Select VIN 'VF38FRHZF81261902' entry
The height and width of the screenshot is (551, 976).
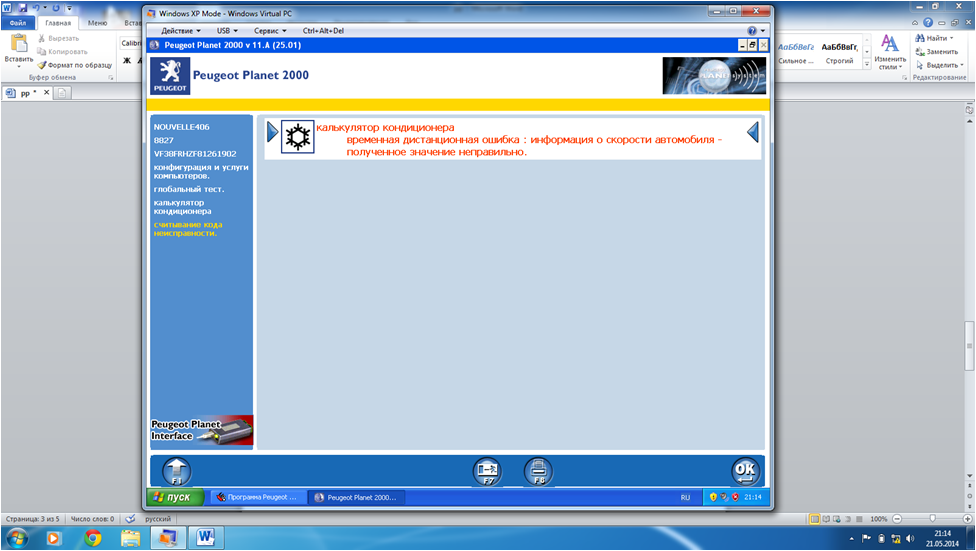[195, 154]
